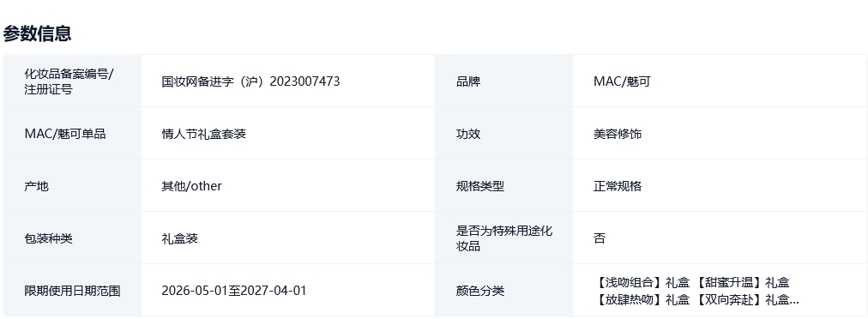The height and width of the screenshot is (319, 868).
Task: Click the 参数信息 section heading
Action: pos(37,33)
